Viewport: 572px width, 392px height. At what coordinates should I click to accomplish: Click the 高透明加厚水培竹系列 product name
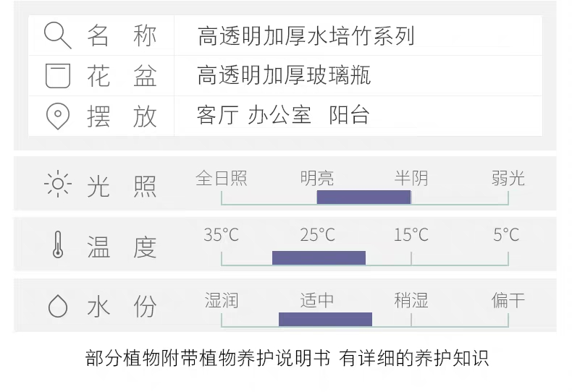(x=306, y=36)
